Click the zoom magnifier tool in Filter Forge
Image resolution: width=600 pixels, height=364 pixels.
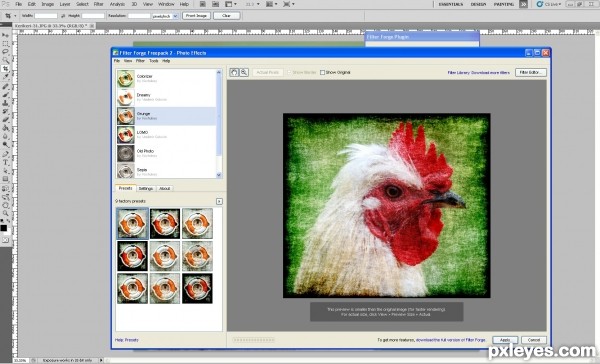click(244, 72)
